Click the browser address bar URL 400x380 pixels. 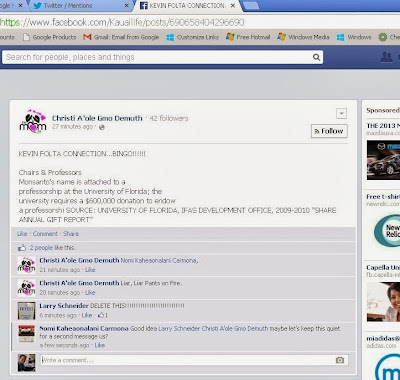pos(122,22)
